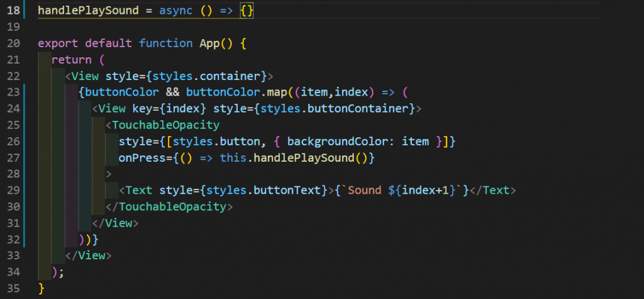Image resolution: width=644 pixels, height=299 pixels.
Task: Click the 'Sound' template string text
Action: pos(365,191)
